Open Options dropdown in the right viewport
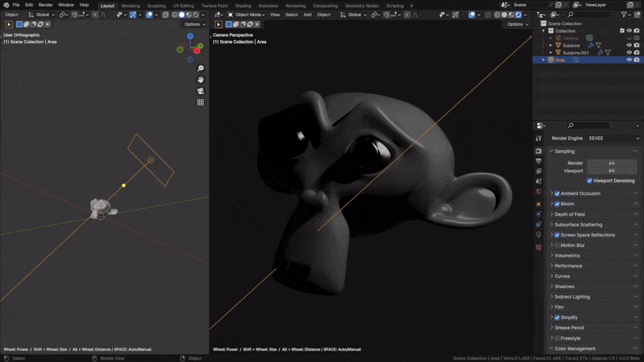Viewport: 644px width, 362px height. (517, 24)
